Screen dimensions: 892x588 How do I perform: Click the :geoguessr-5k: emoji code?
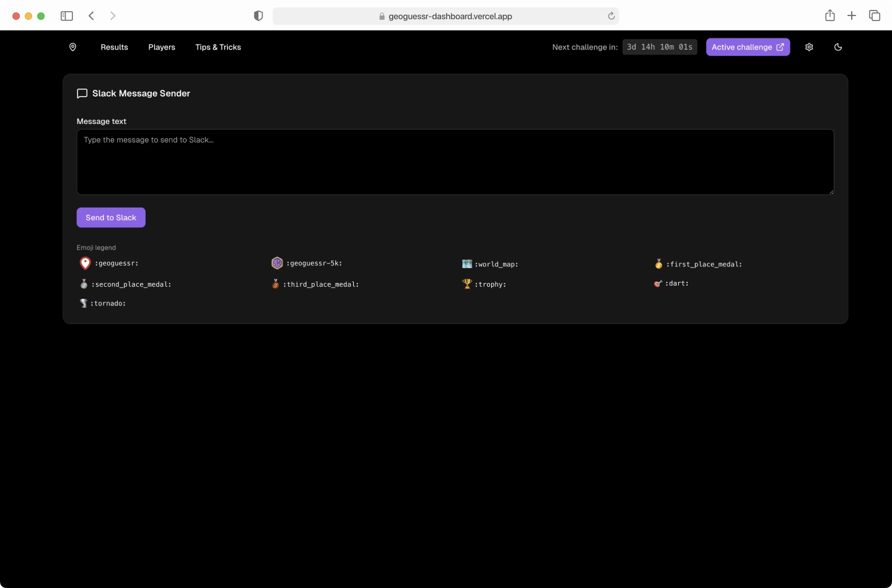[x=314, y=263]
